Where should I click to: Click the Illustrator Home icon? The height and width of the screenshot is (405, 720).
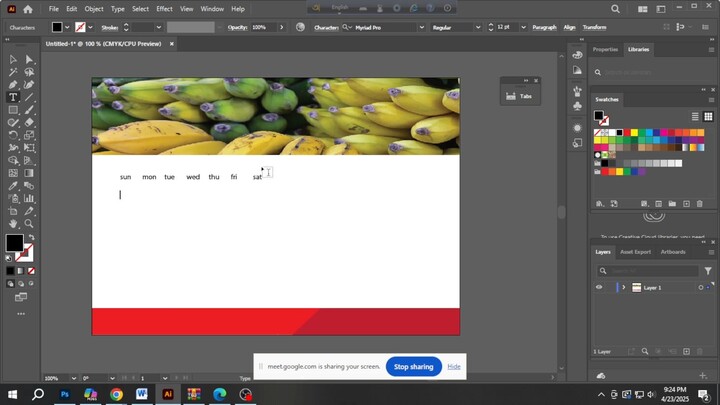(x=28, y=9)
